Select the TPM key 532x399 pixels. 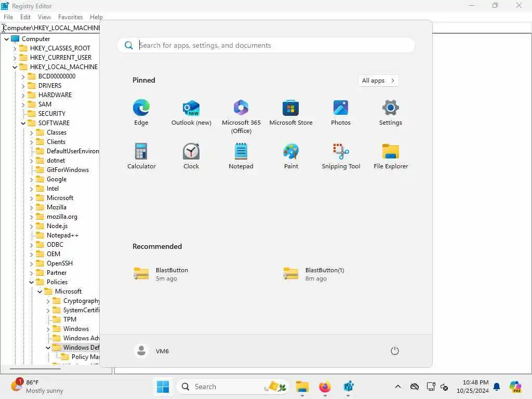pyautogui.click(x=70, y=320)
